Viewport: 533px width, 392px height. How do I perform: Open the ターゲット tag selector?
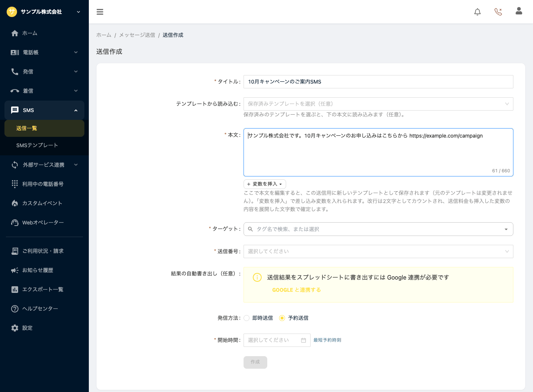click(x=378, y=229)
